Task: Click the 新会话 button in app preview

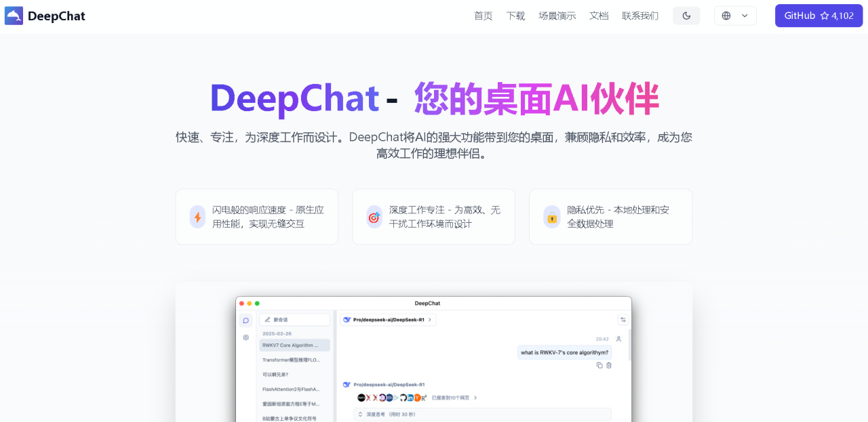Action: [294, 320]
